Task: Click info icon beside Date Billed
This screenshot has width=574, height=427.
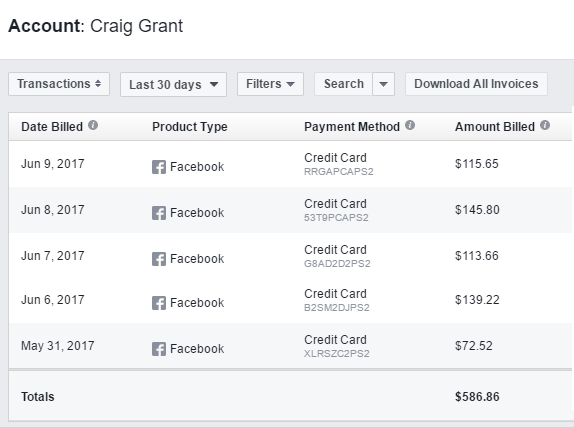Action: (x=93, y=125)
